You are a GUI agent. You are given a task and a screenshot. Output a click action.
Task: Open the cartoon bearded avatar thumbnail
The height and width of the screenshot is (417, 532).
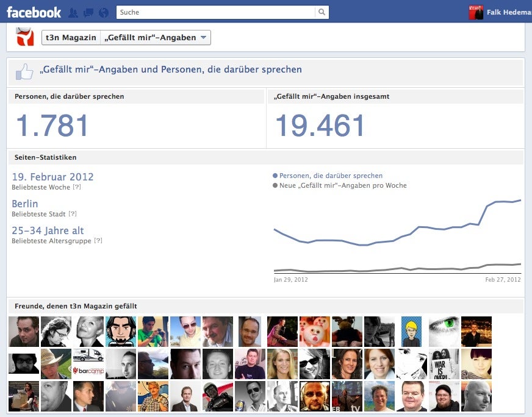(121, 332)
